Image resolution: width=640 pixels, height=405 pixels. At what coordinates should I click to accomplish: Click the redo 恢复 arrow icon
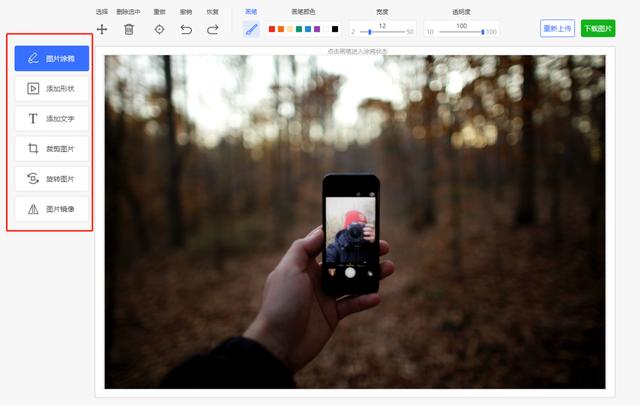pos(212,29)
